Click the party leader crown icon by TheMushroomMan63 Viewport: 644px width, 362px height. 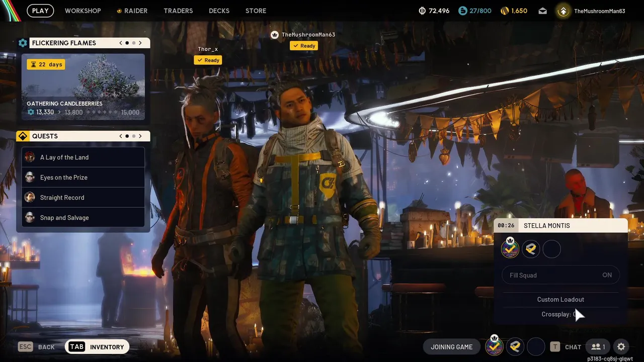tap(275, 35)
